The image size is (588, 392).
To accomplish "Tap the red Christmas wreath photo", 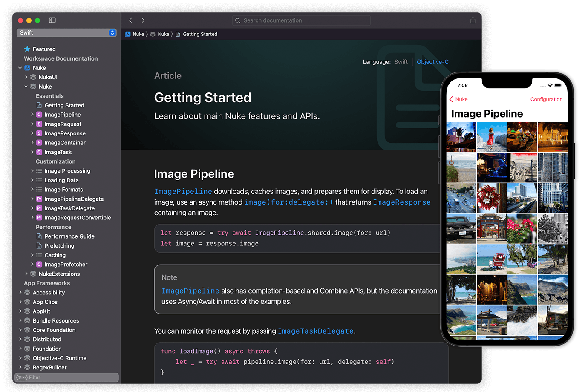I will [x=492, y=198].
